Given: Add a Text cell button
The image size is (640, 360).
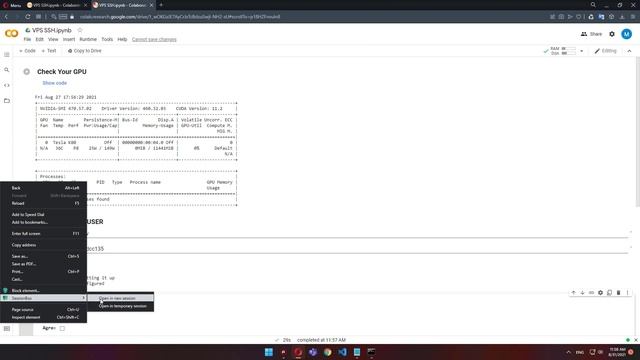Looking at the screenshot, I should tap(49, 51).
